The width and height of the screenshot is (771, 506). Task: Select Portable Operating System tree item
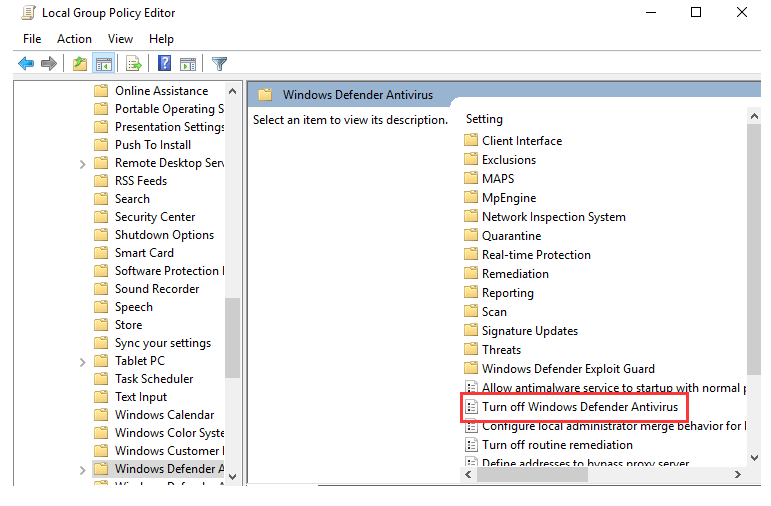pos(170,109)
